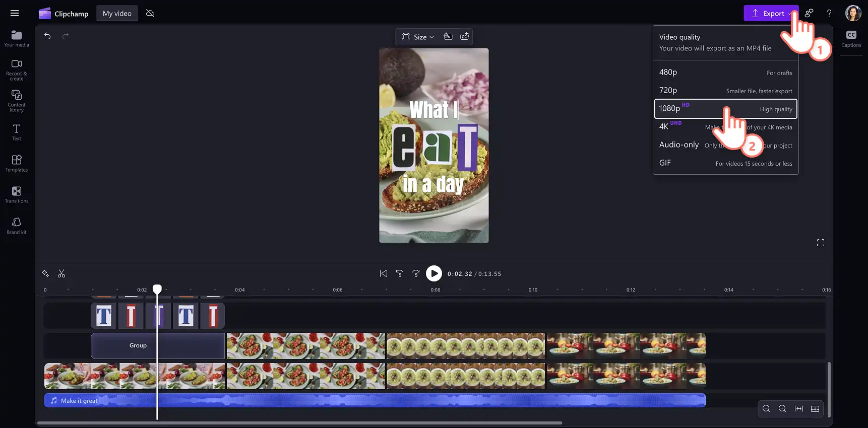
Task: Click the 0:12 mark on ruler
Action: pos(631,290)
